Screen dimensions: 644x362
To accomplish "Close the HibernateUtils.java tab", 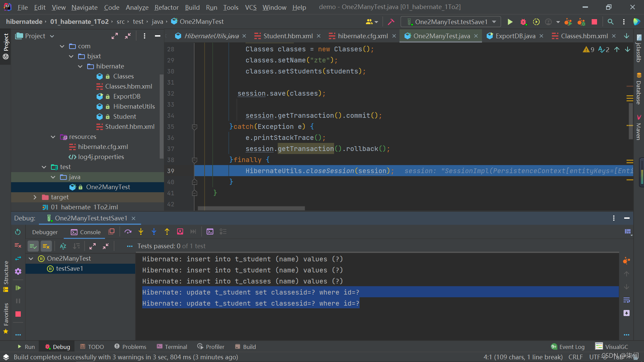I will tap(244, 36).
